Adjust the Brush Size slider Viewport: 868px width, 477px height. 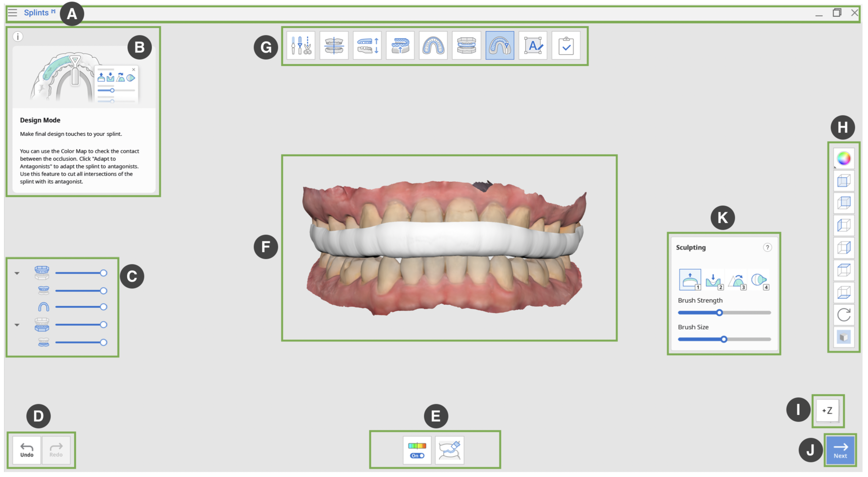click(724, 339)
